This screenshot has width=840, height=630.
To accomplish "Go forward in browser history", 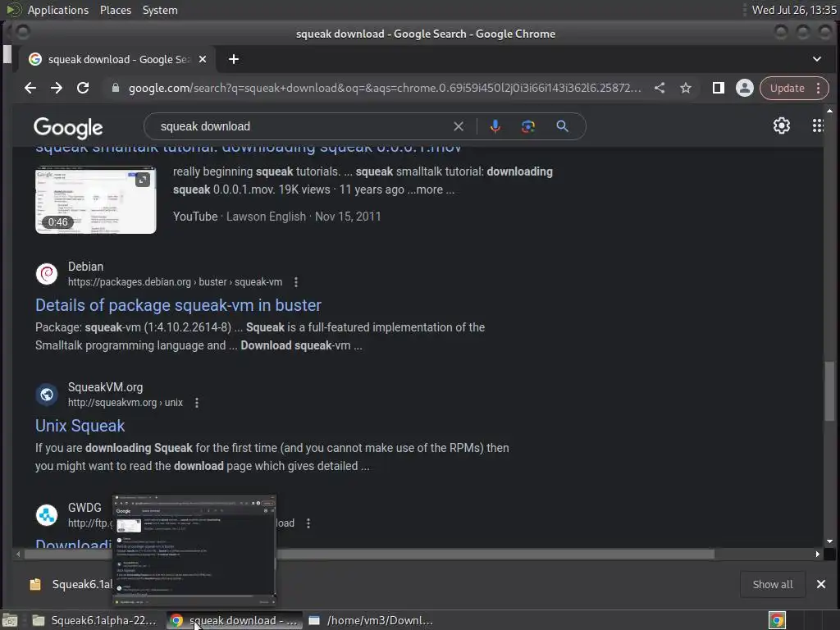I will [x=57, y=88].
